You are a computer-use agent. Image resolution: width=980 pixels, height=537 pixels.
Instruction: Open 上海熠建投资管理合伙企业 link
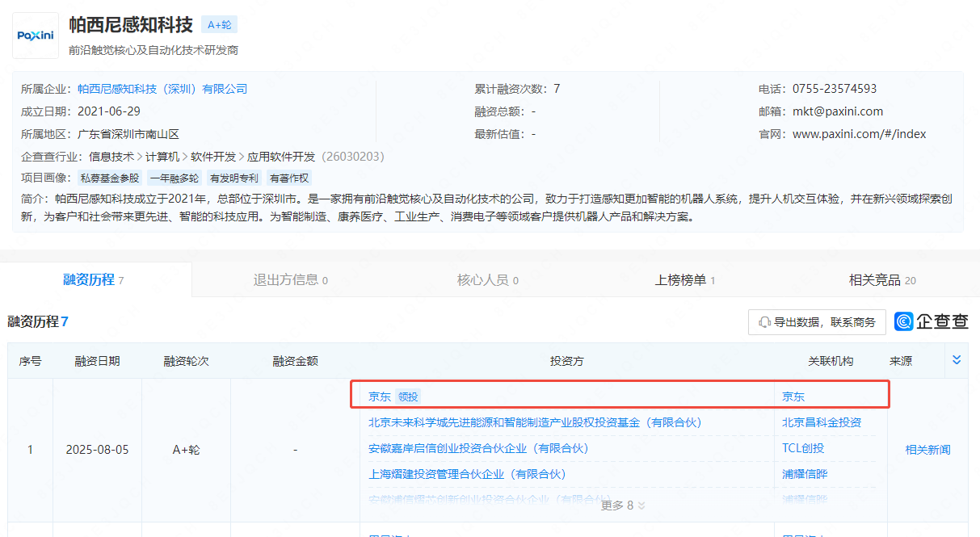[x=467, y=474]
